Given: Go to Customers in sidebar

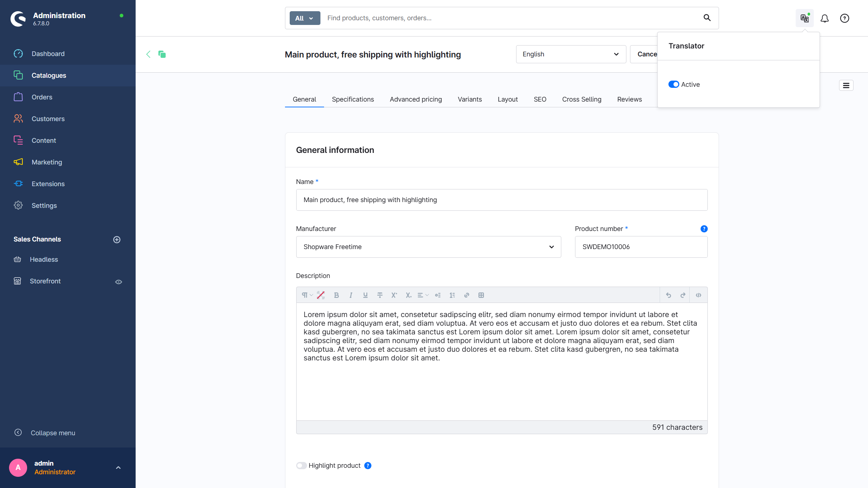Looking at the screenshot, I should pos(48,119).
